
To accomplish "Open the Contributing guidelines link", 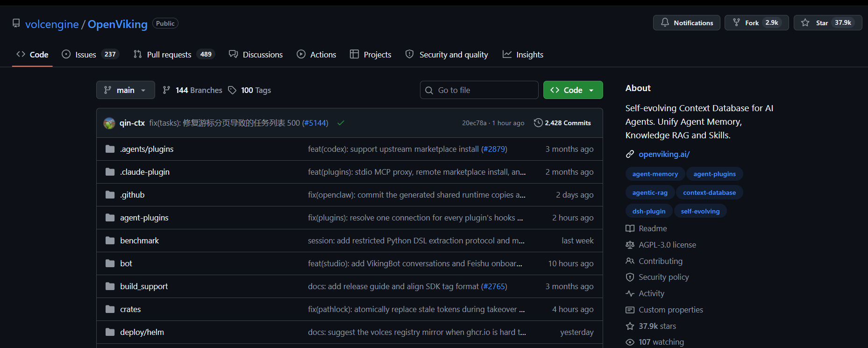I will [x=661, y=261].
